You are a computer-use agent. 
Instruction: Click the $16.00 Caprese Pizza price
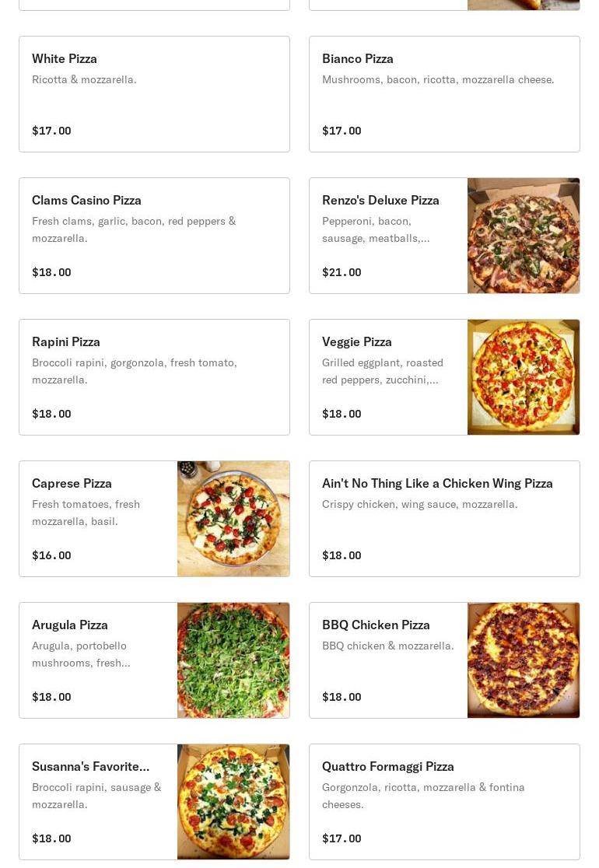pyautogui.click(x=51, y=556)
